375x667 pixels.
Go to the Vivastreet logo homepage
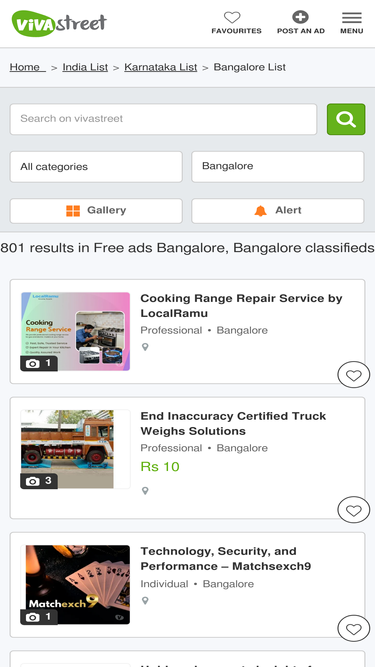[x=59, y=23]
